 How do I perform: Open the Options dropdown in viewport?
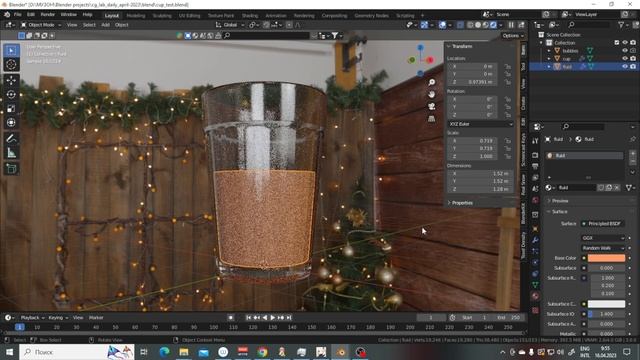tap(513, 36)
